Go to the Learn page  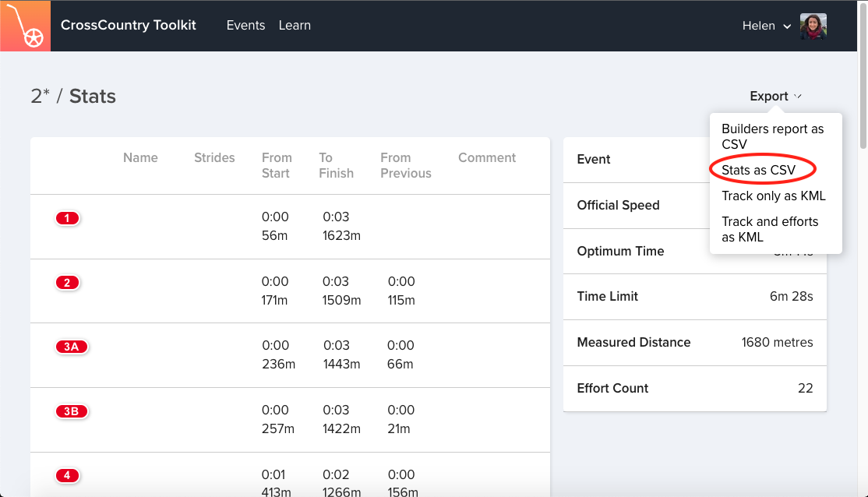click(x=295, y=26)
